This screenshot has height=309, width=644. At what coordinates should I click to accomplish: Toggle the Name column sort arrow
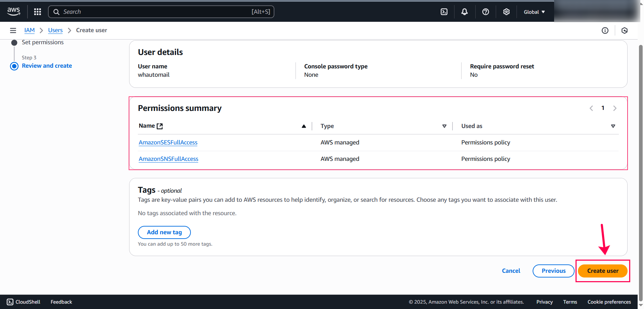click(304, 126)
